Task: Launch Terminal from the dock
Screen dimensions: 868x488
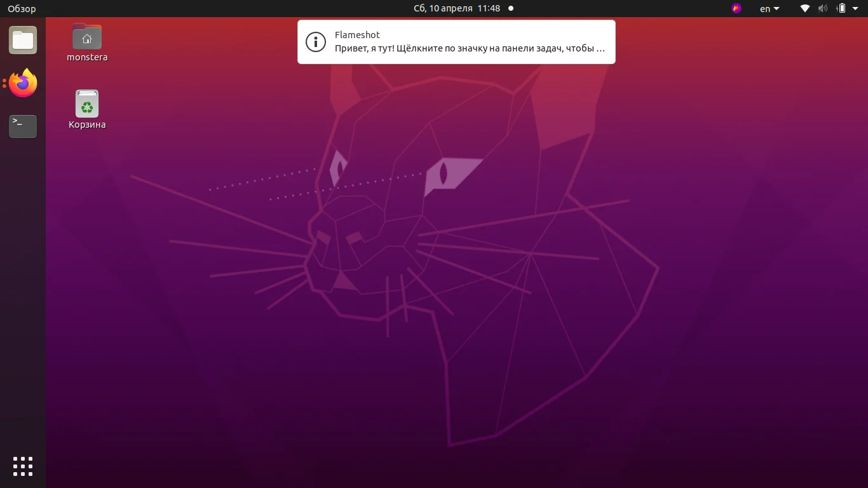Action: [22, 126]
